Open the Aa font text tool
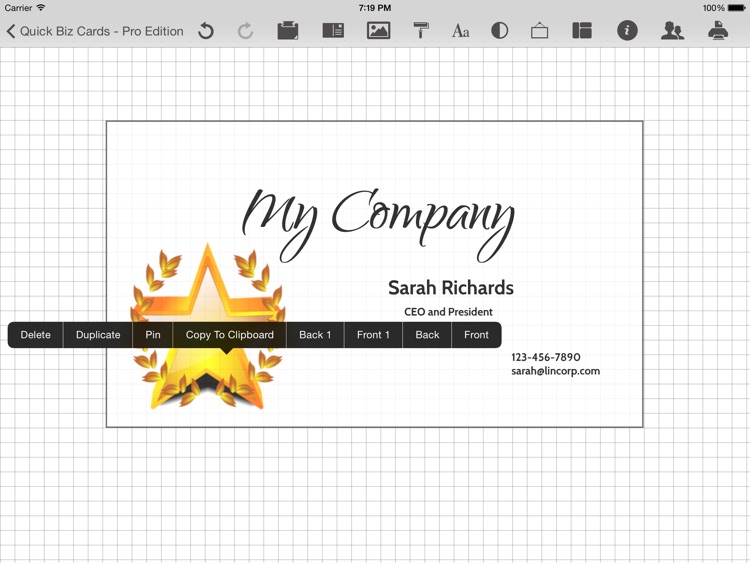This screenshot has height=563, width=750. point(460,31)
